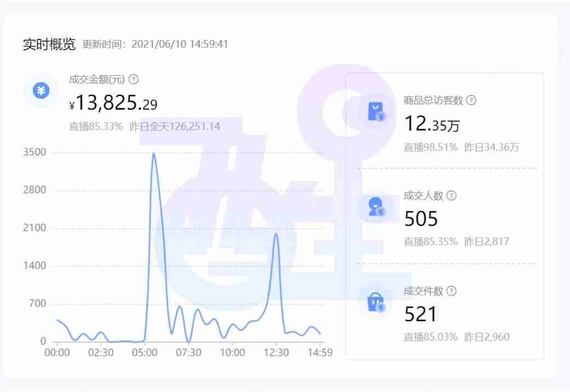
Task: Click the 700 y-axis label
Action: (38, 303)
